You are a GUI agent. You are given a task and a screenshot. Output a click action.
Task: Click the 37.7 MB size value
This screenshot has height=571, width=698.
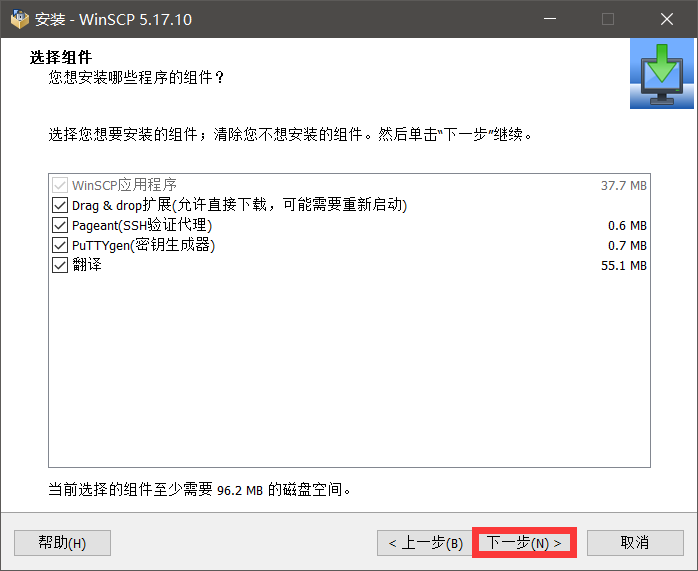click(624, 186)
